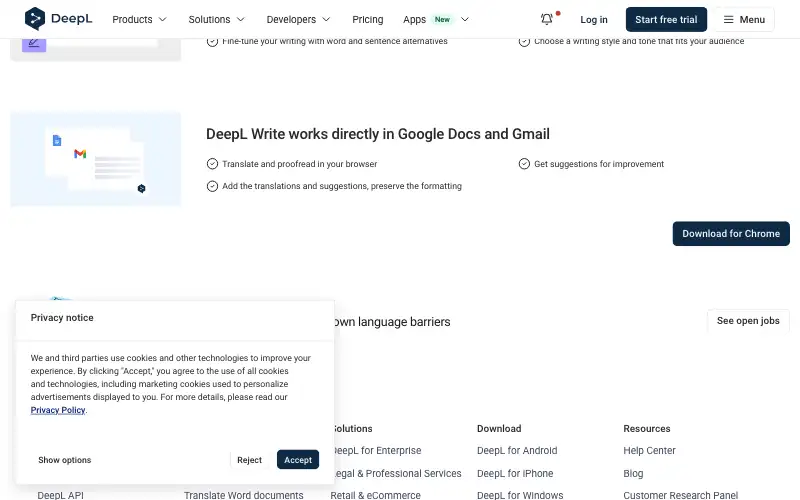800x500 pixels.
Task: Click Start free trial button
Action: [666, 19]
